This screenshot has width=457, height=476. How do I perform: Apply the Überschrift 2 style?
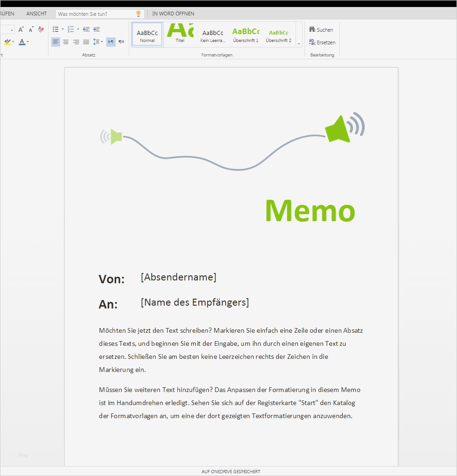[278, 35]
